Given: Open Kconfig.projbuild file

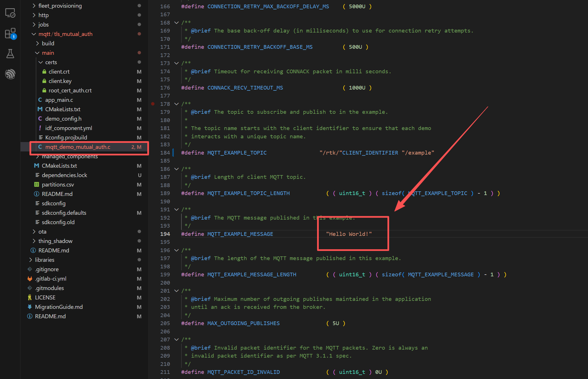Looking at the screenshot, I should coord(66,137).
